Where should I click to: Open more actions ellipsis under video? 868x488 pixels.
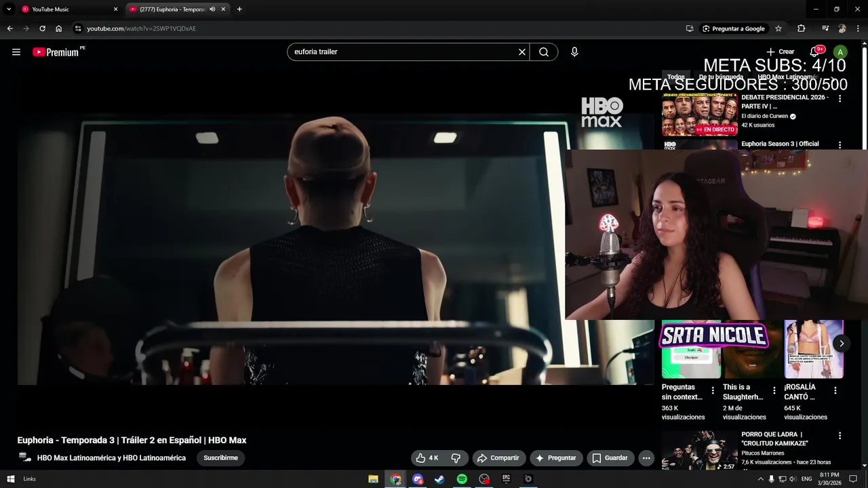[x=646, y=458]
